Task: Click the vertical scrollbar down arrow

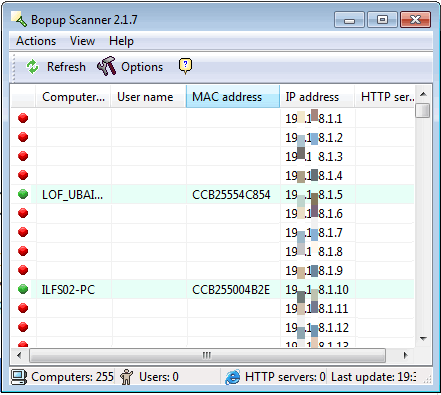Action: point(423,339)
